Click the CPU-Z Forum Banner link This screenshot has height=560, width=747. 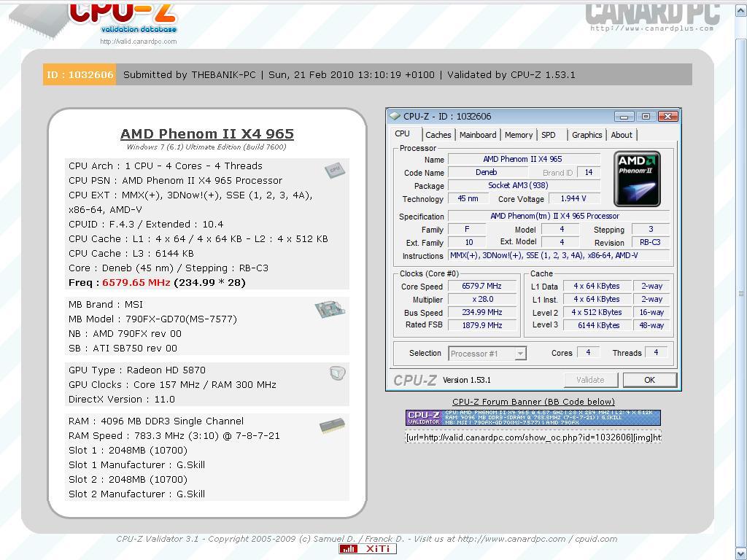click(533, 402)
